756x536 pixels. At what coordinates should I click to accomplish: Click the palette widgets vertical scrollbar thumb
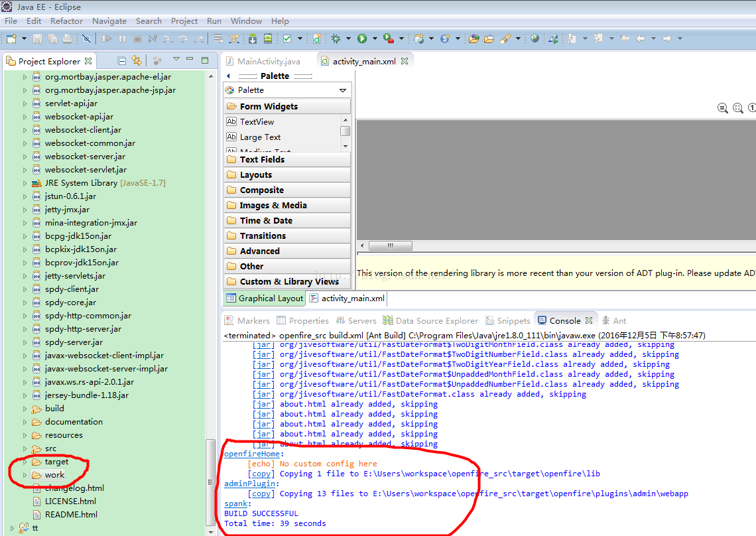coord(346,131)
